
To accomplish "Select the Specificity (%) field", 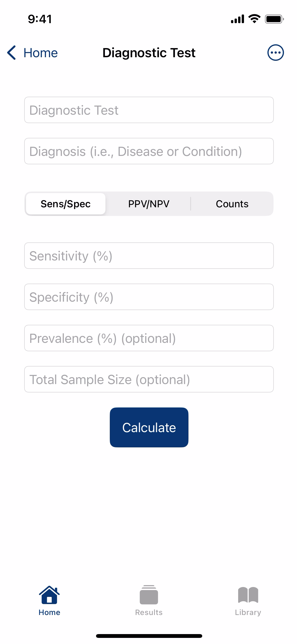I will [149, 297].
